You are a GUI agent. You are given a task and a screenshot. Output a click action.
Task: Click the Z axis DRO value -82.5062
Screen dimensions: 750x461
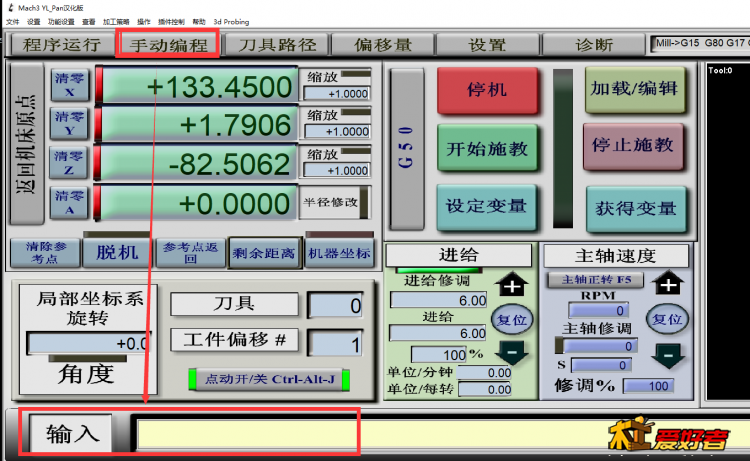pyautogui.click(x=198, y=164)
